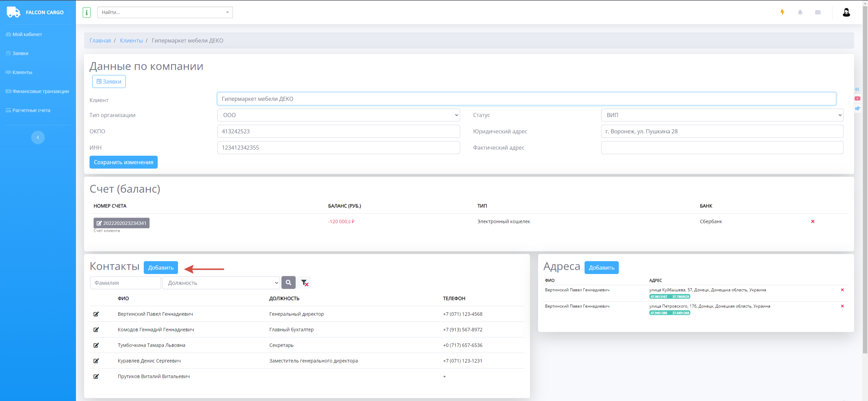Open the Должность filter dropdown

pos(221,283)
